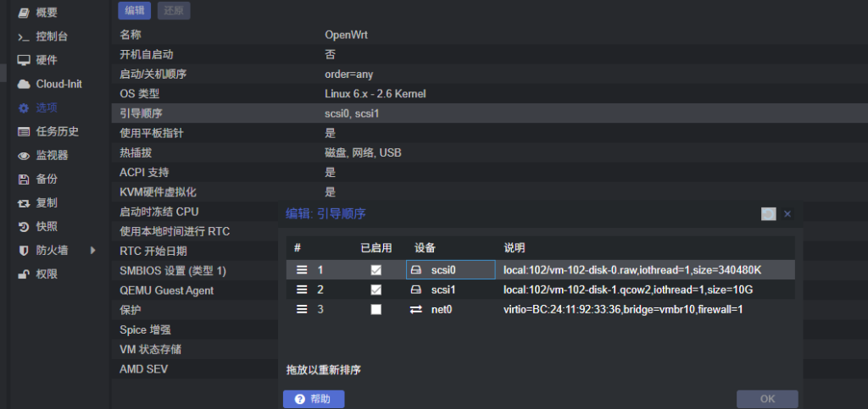Switch to the 硬件 hardware section
Screen dimensions: 868x409
tap(47, 60)
